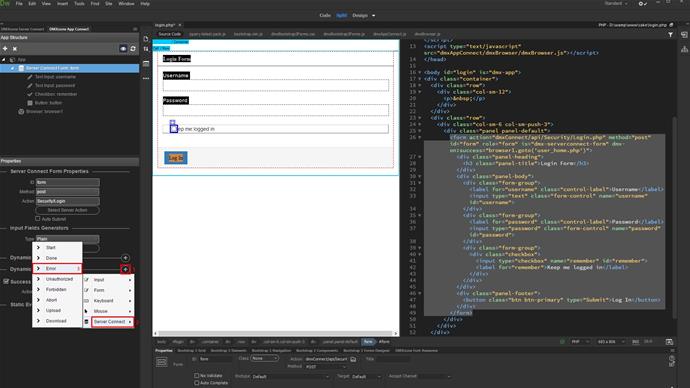
Task: Click the Select Server Action button
Action: [x=67, y=210]
